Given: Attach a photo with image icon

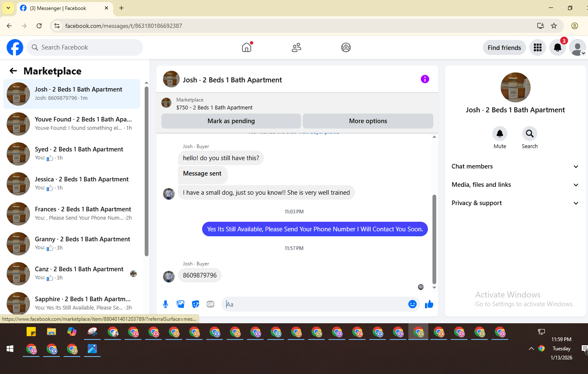Looking at the screenshot, I should [x=180, y=304].
